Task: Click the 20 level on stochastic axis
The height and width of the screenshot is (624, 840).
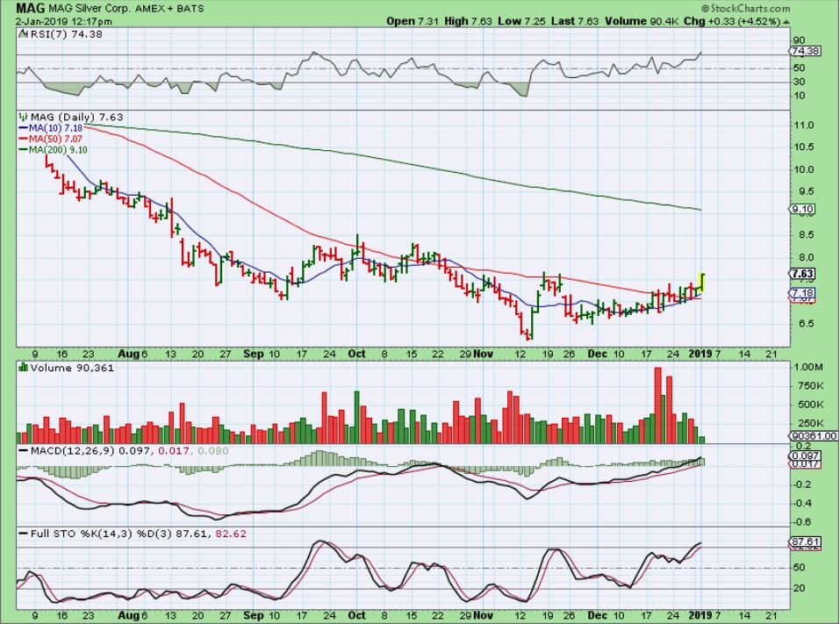Action: click(x=800, y=589)
